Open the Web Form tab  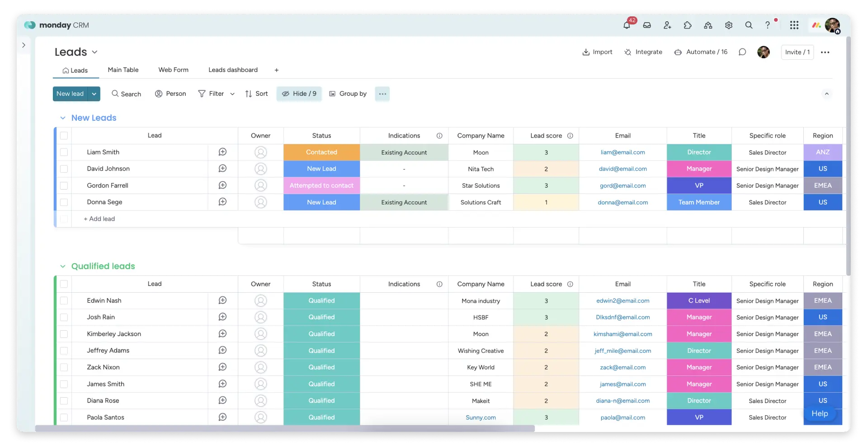click(x=173, y=70)
